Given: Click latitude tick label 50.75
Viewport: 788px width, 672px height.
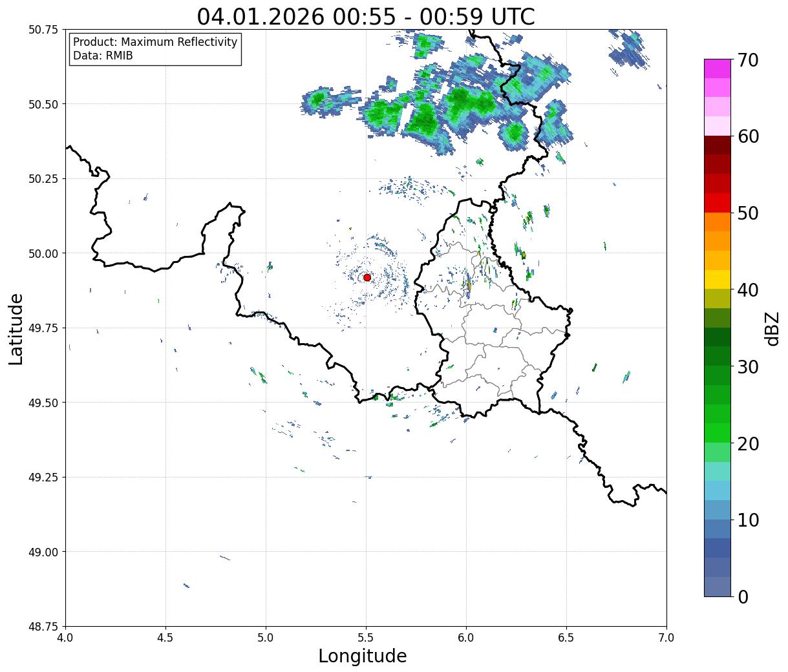Looking at the screenshot, I should coord(43,30).
